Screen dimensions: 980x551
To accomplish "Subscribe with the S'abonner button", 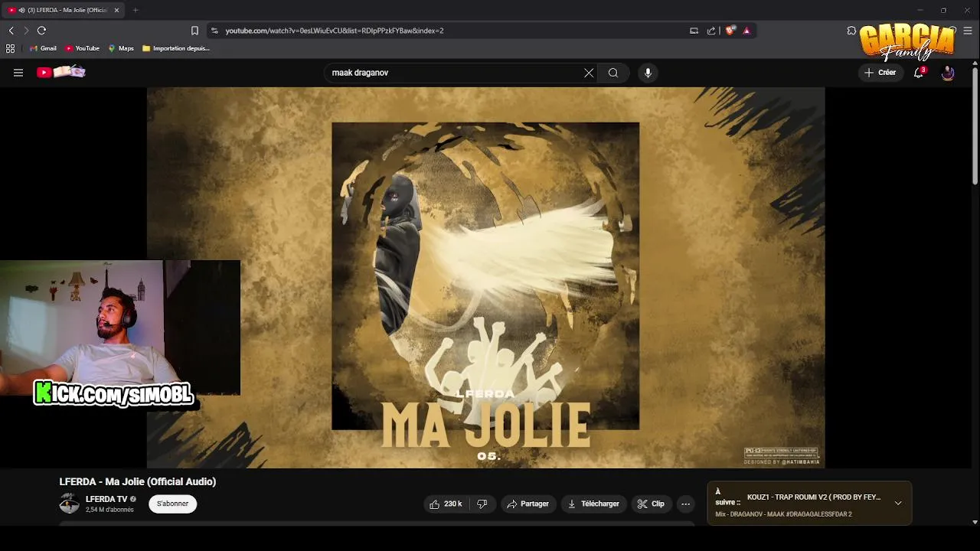I will click(173, 504).
